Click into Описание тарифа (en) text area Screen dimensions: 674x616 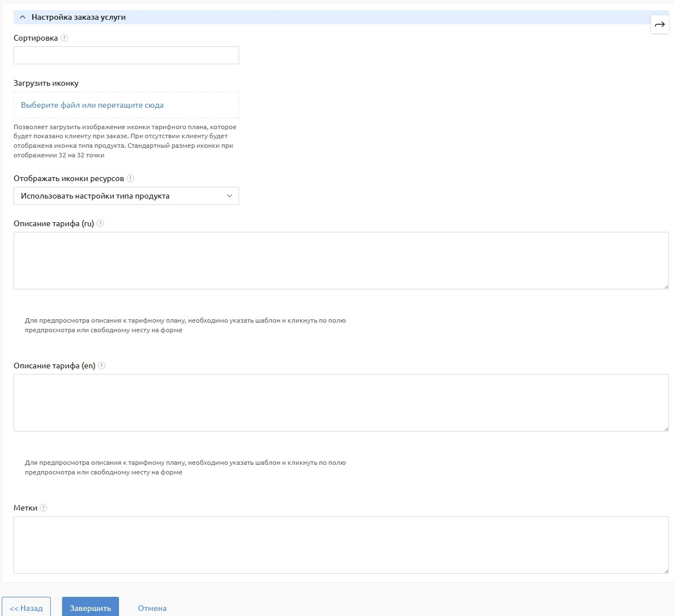[341, 403]
